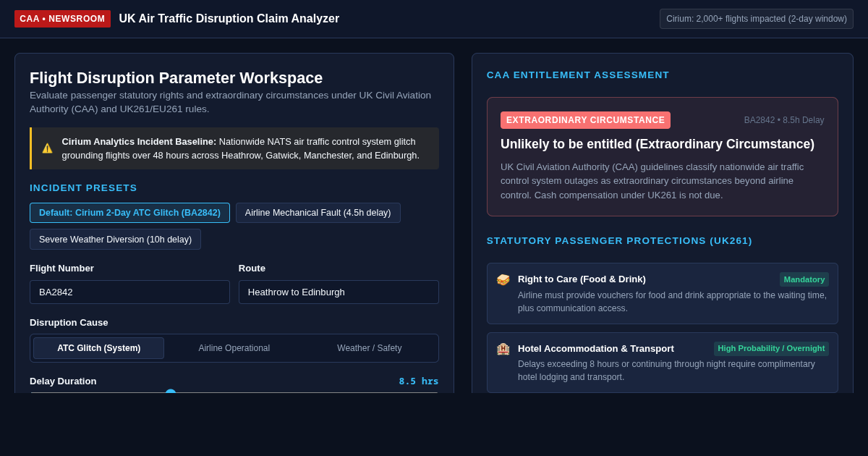Click the Right to Care (Food & Drink) title
Viewport: 868px width, 456px height.
(582, 279)
